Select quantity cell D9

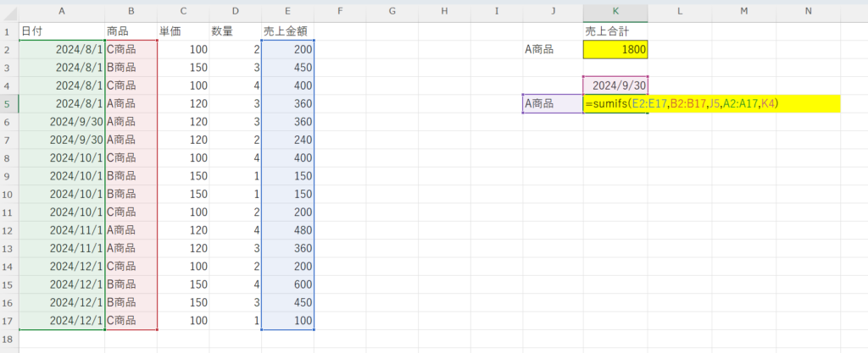pos(236,176)
